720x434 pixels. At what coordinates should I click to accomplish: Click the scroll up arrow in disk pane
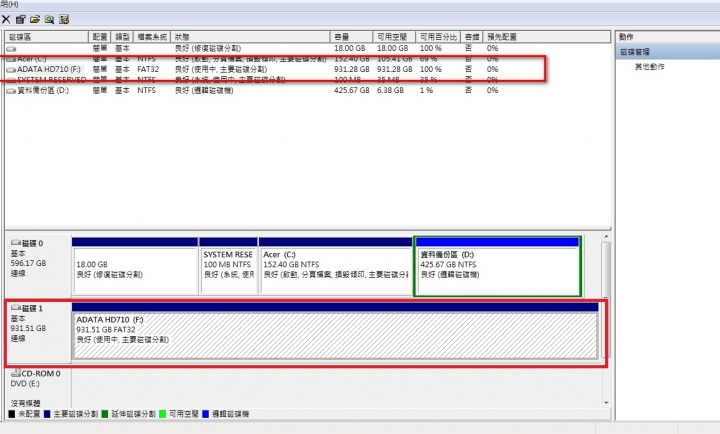(606, 237)
